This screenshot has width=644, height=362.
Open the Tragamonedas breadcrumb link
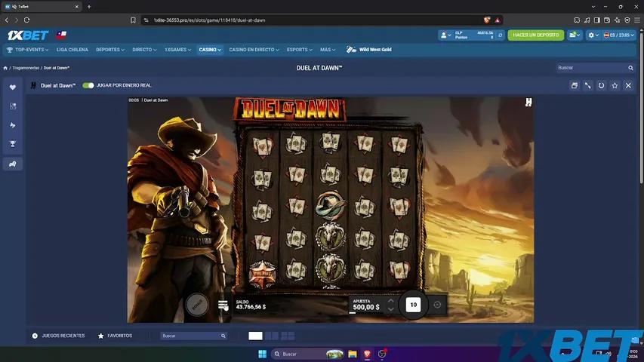click(26, 68)
